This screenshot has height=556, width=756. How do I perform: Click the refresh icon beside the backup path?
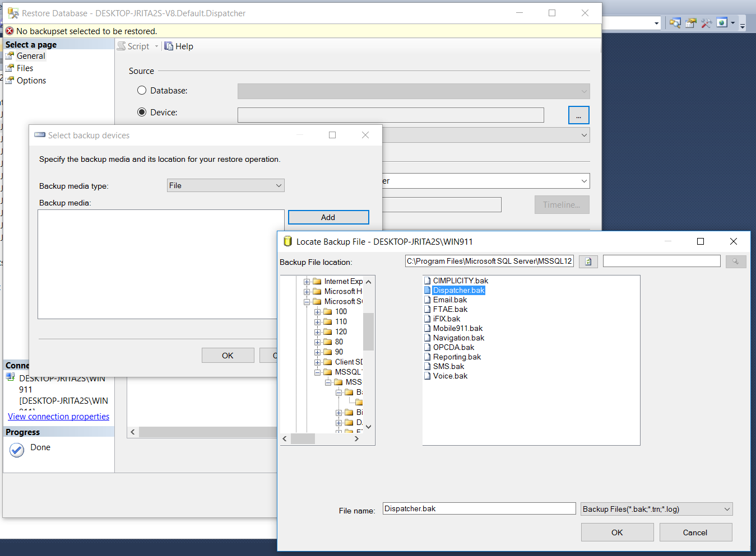(x=588, y=261)
